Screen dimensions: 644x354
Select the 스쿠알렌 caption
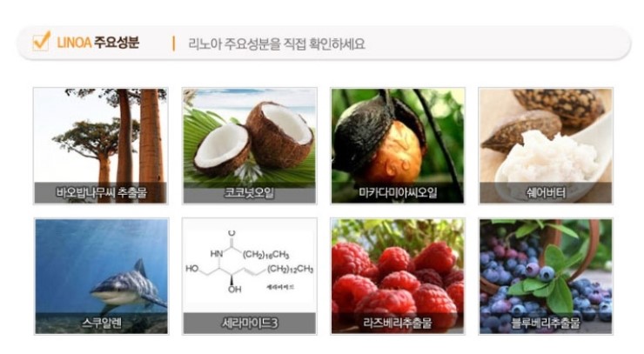pos(102,324)
